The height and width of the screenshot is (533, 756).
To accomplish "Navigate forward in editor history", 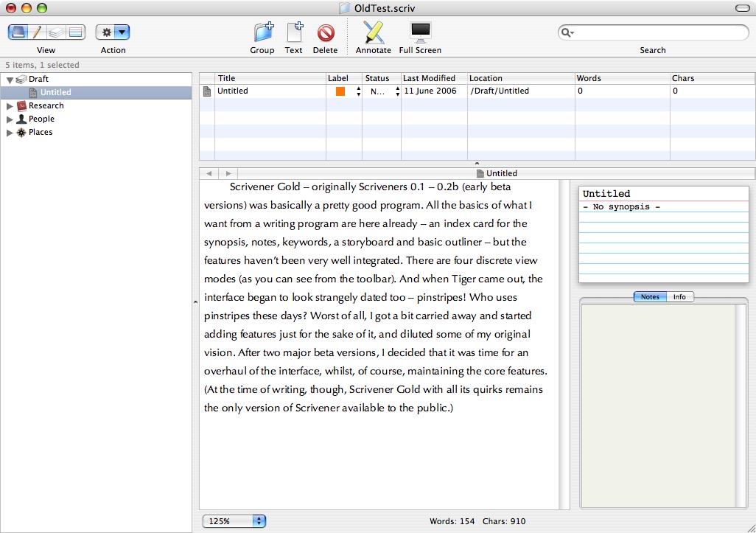I will [228, 173].
